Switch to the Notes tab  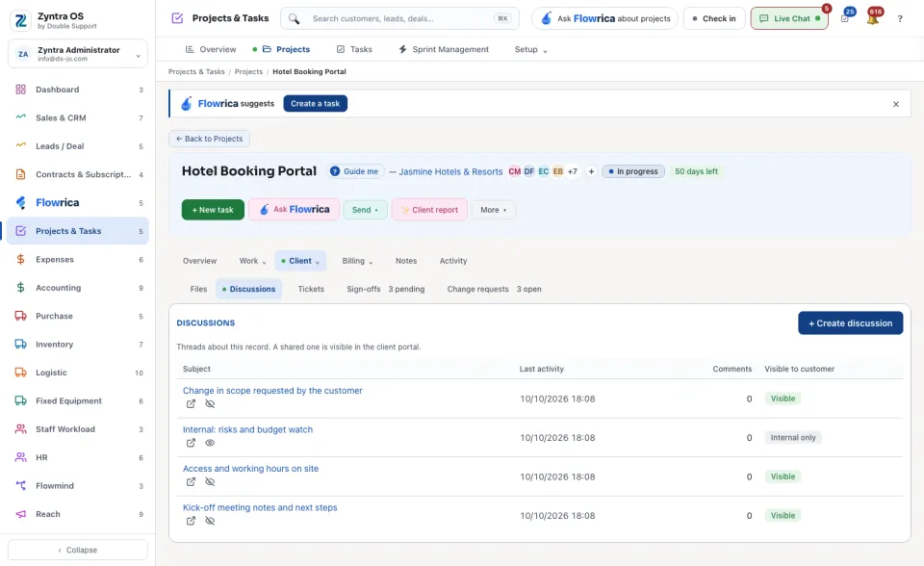pos(406,261)
